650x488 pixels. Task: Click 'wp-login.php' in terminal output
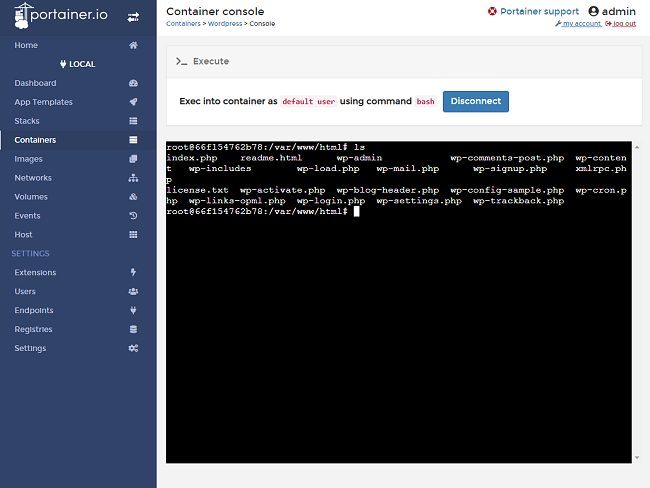pos(331,201)
